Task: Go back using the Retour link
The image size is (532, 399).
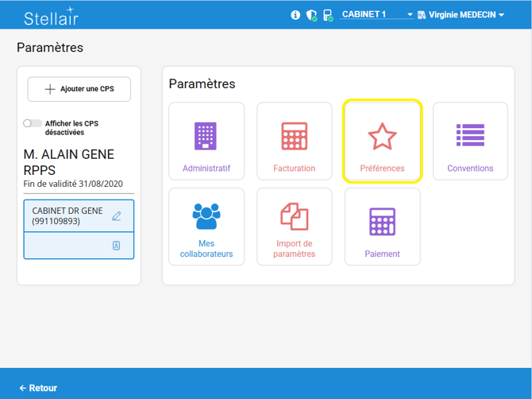Action: [x=38, y=388]
